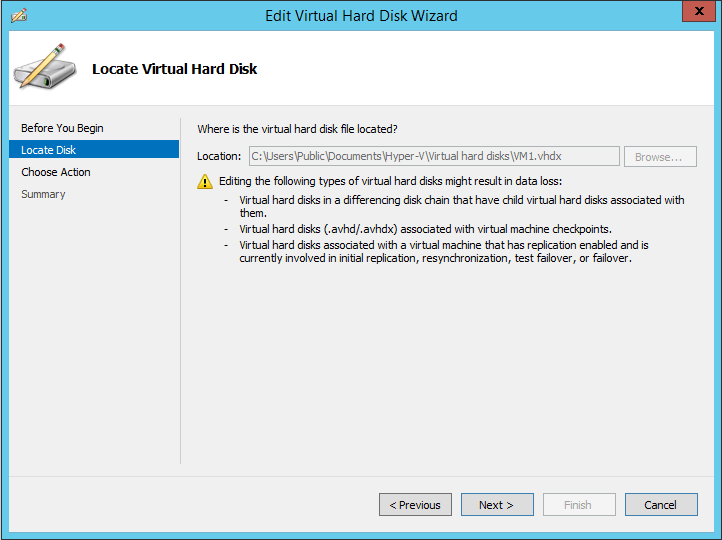722x540 pixels.
Task: Close the Edit Virtual Hard Disk Wizard
Action: point(699,11)
